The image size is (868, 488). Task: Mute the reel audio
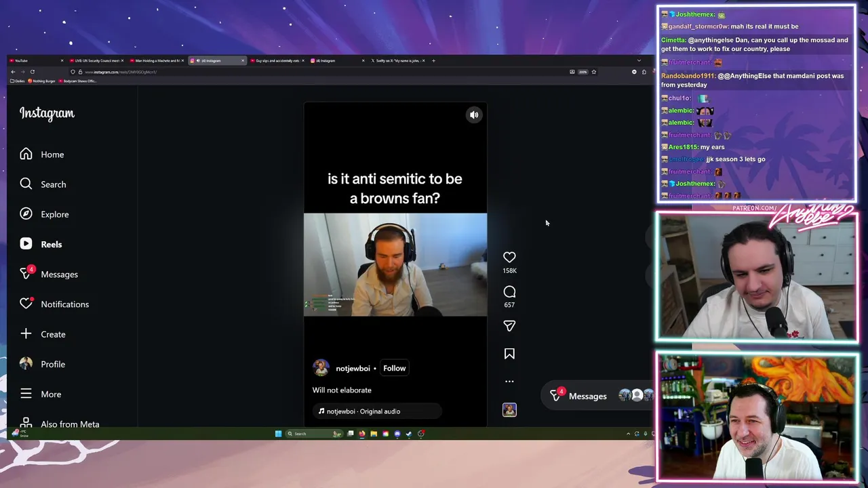pos(474,115)
